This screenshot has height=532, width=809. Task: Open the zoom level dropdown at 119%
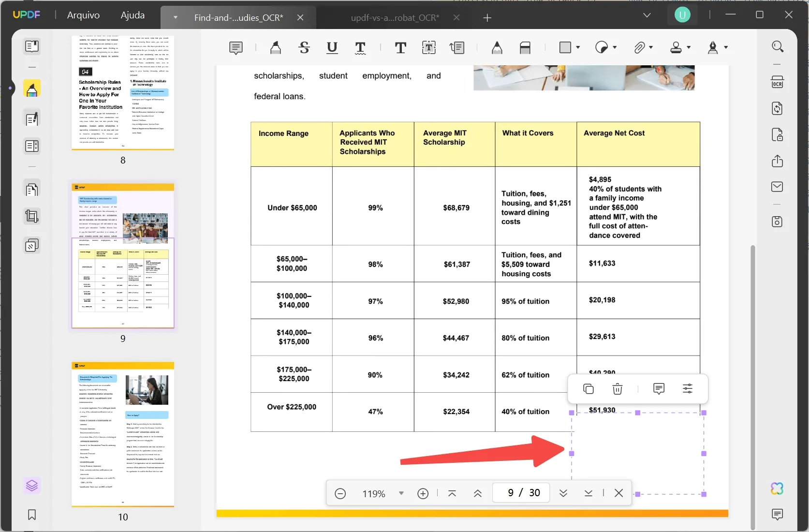[401, 493]
